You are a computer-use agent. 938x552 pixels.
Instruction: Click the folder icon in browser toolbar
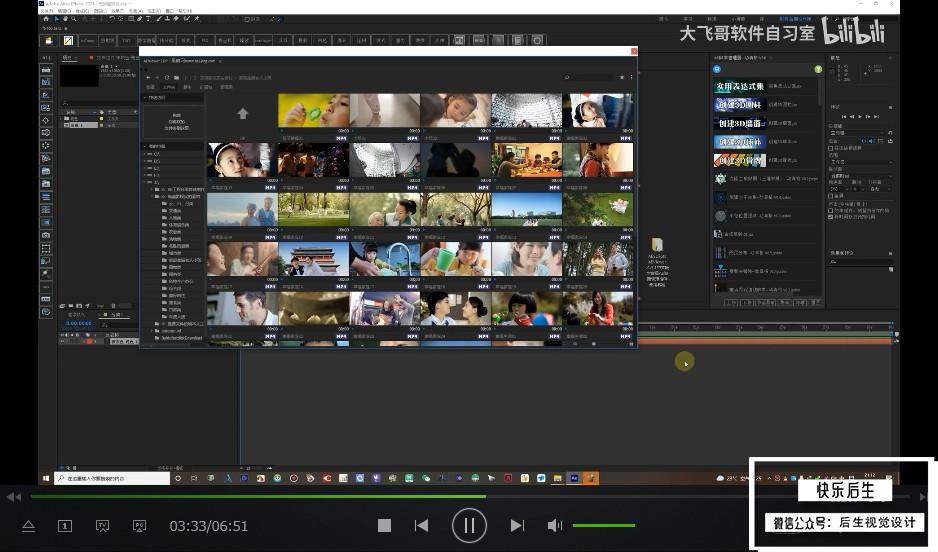[176, 77]
